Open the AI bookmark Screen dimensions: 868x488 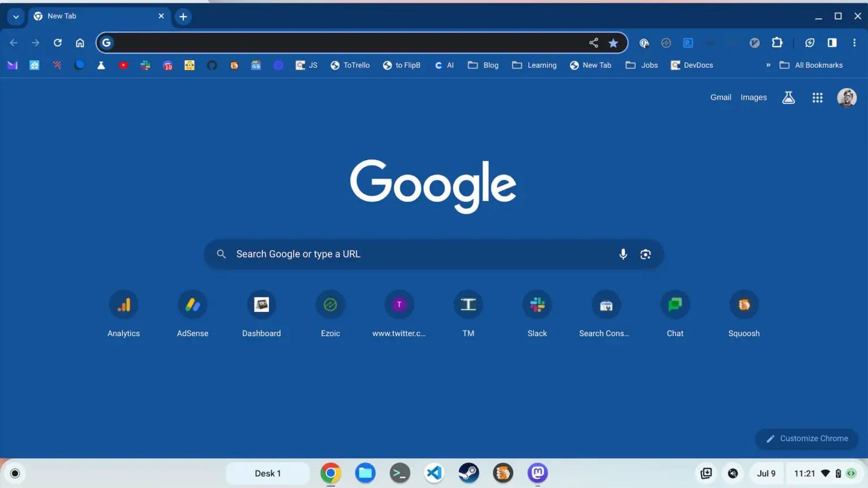coord(444,66)
